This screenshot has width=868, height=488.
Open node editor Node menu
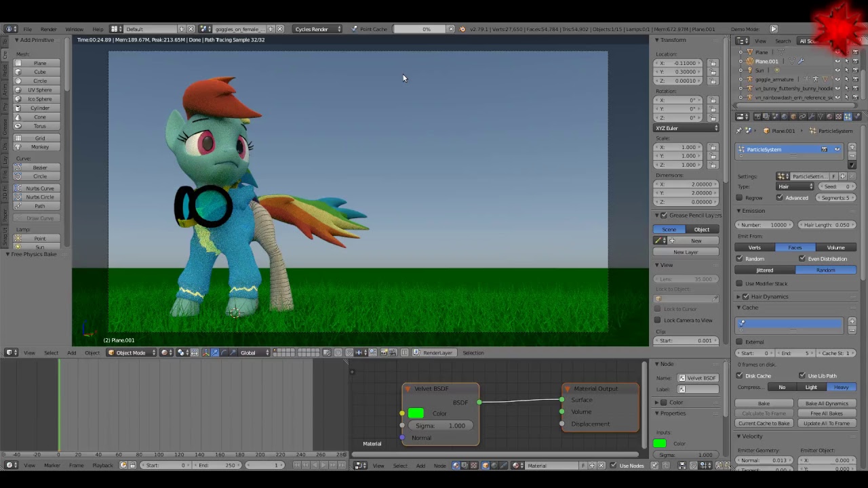[x=439, y=466]
